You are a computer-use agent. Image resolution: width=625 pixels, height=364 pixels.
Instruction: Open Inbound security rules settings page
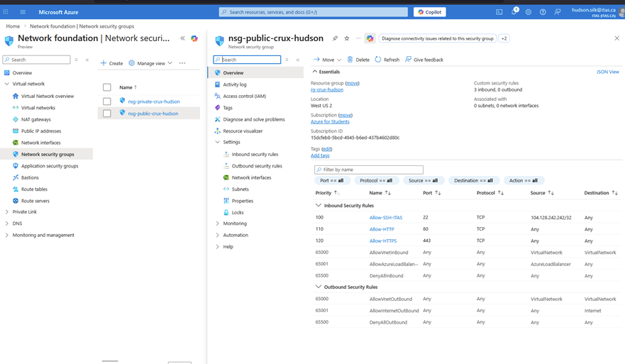(x=255, y=154)
